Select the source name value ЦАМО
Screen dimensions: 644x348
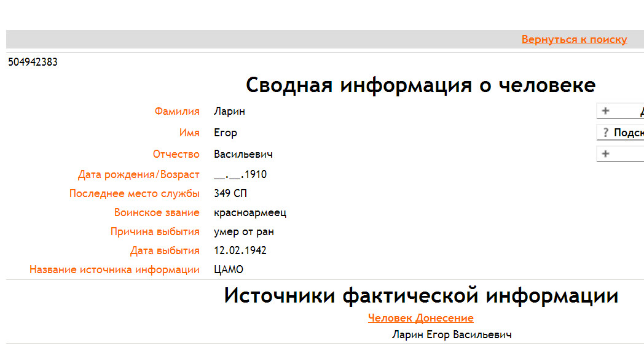coord(229,270)
